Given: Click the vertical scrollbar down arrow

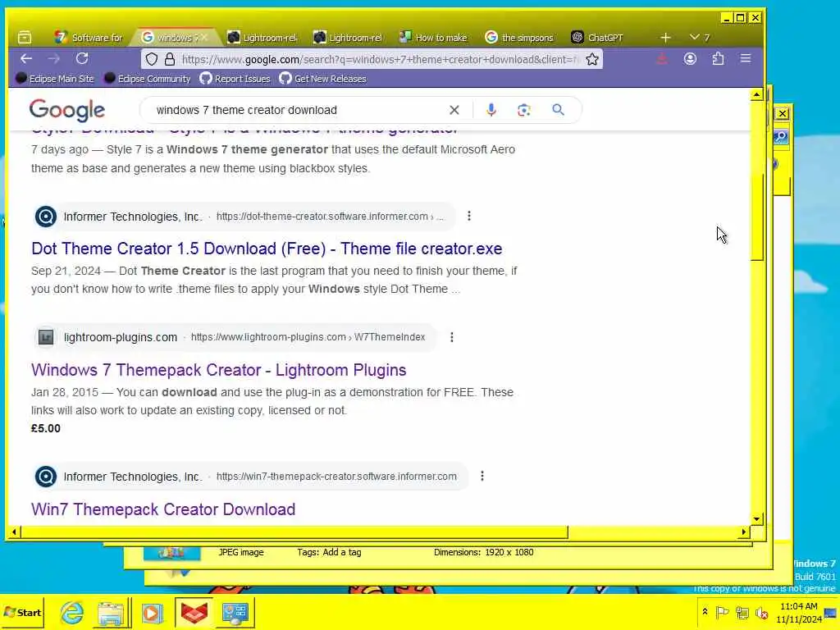Looking at the screenshot, I should point(756,518).
